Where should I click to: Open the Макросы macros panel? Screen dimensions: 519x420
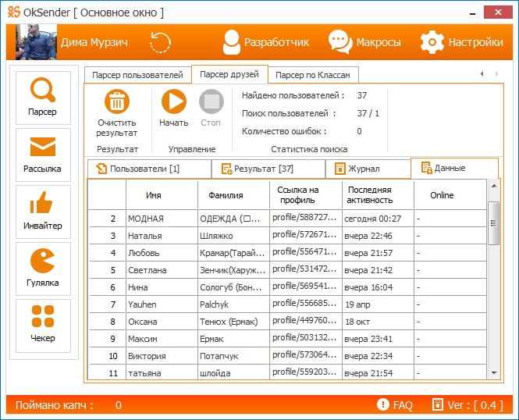(x=364, y=42)
